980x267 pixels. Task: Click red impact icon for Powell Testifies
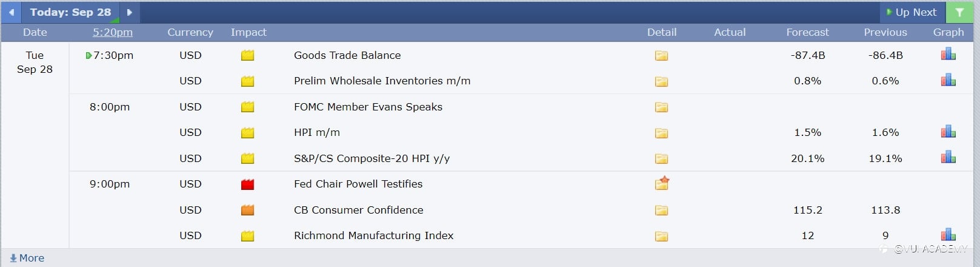coord(247,184)
